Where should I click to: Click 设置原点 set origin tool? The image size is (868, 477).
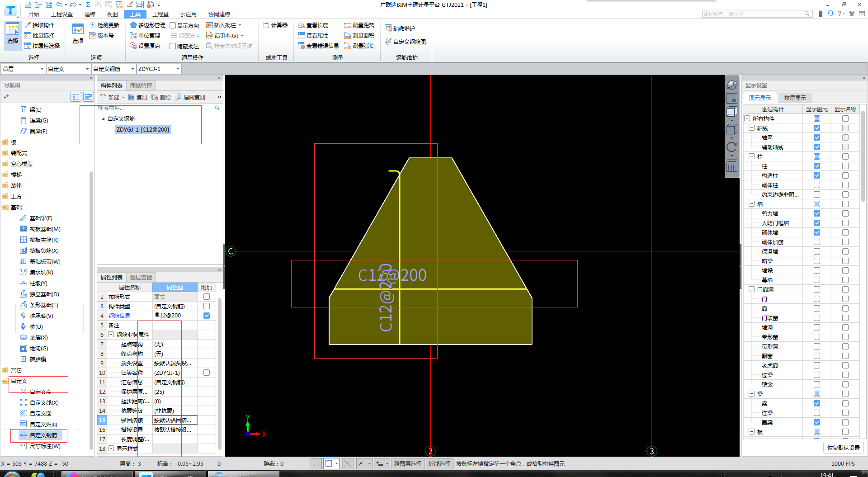[145, 46]
